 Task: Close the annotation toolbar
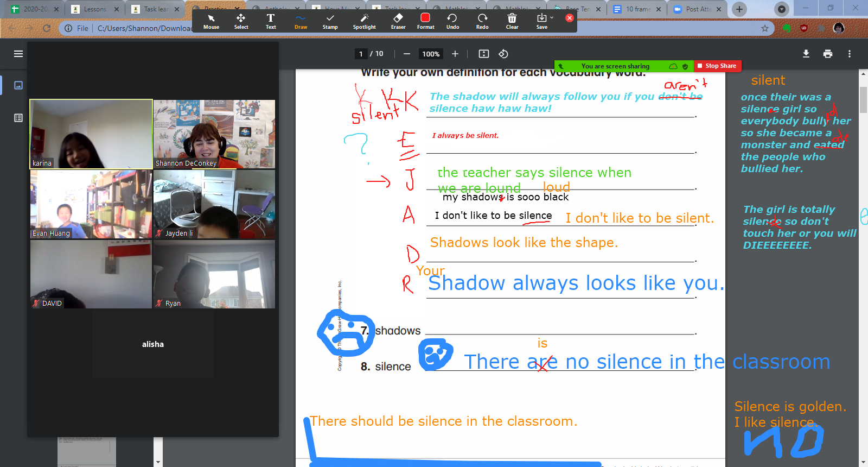[x=569, y=18]
